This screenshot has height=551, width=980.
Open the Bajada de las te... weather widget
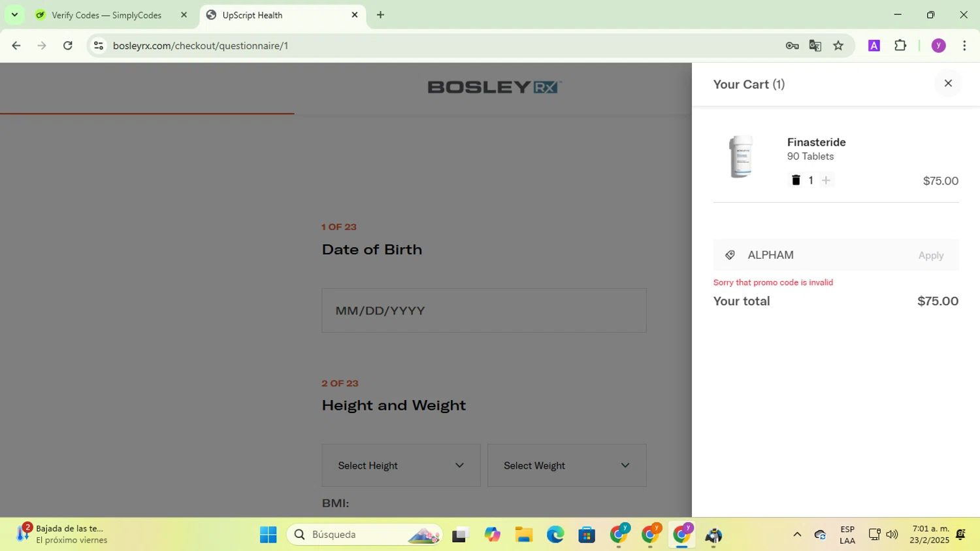[62, 535]
